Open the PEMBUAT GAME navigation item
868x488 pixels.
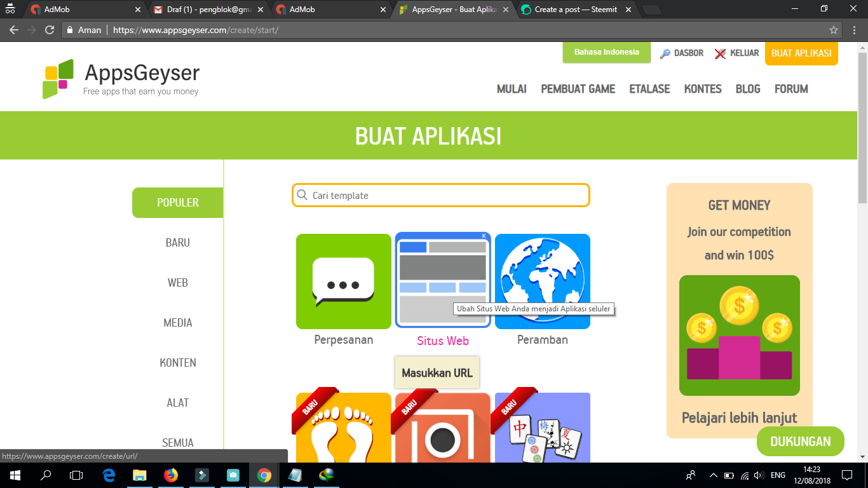(578, 89)
